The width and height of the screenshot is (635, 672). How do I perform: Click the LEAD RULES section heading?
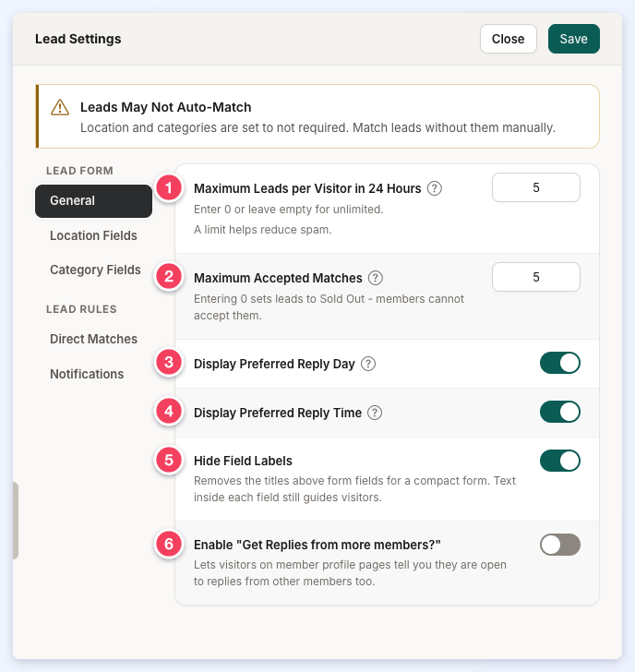[x=81, y=309]
